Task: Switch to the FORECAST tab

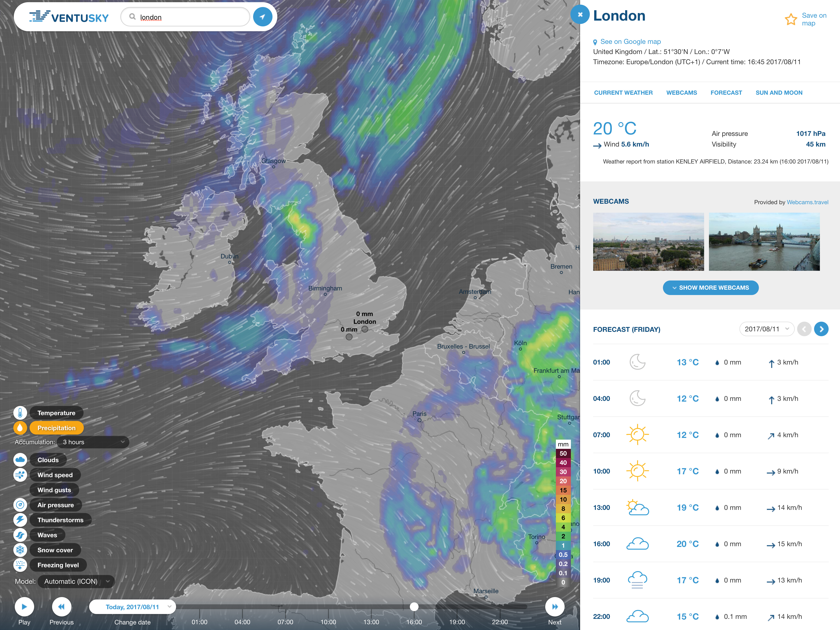Action: click(726, 93)
